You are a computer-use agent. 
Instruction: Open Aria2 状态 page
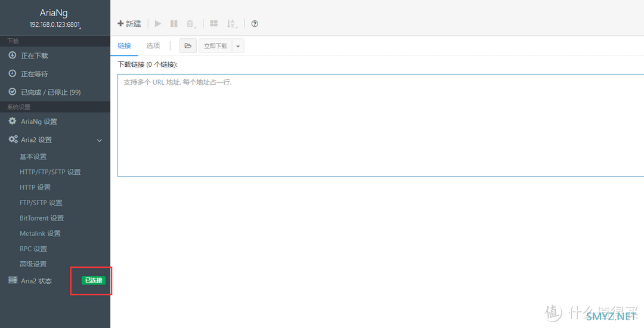tap(36, 281)
